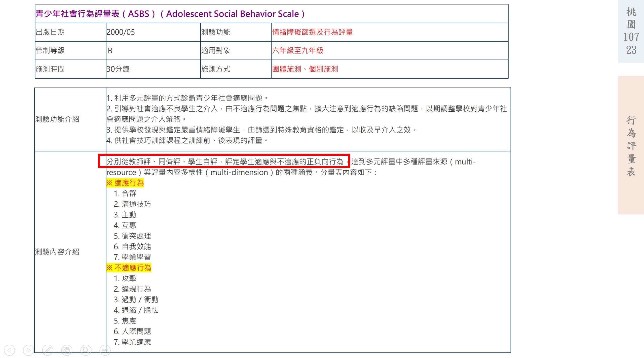Image resolution: width=644 pixels, height=358 pixels.
Task: Go to the previous slide
Action: pyautogui.click(x=9, y=350)
